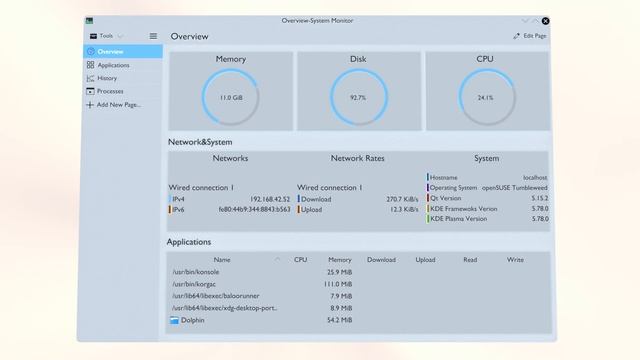Select the /usr/bin/konsole row
Image resolution: width=640 pixels, height=360 pixels.
pos(358,272)
